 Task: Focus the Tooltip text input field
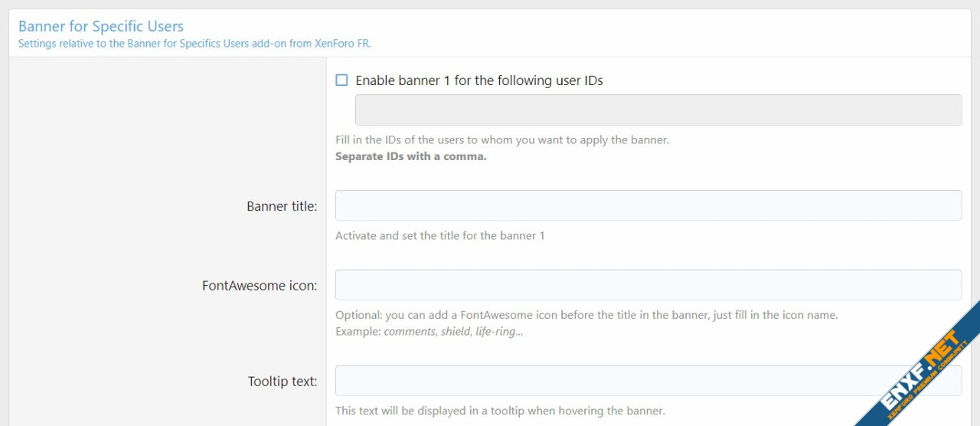coord(648,381)
